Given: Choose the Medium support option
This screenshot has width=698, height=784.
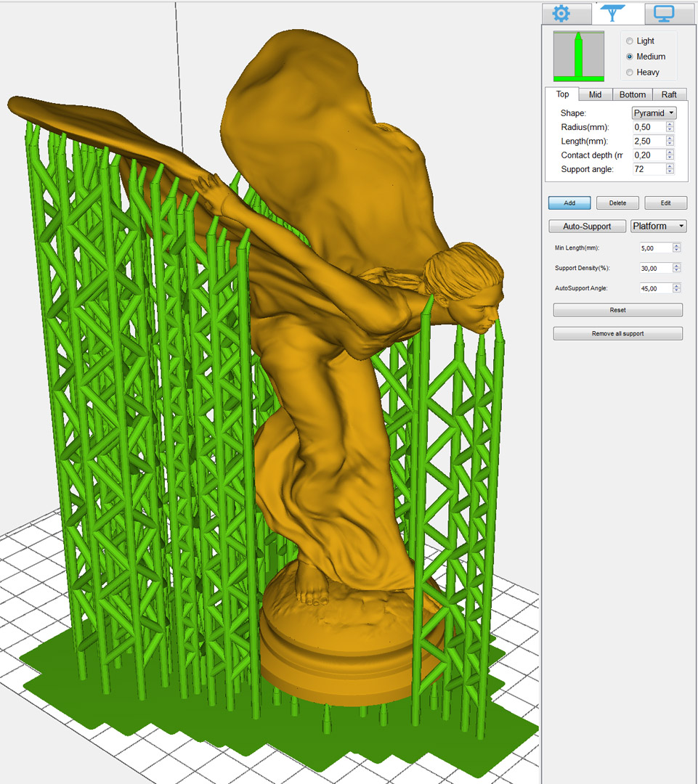Looking at the screenshot, I should click(x=629, y=57).
